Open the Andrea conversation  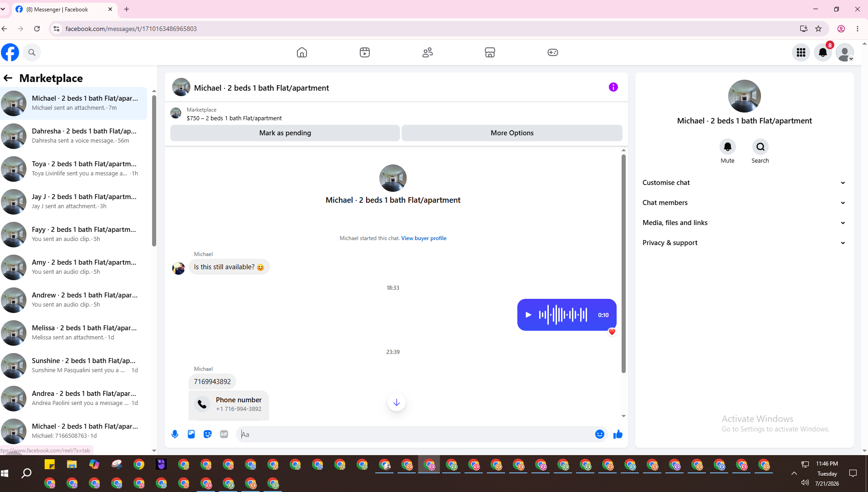click(x=74, y=398)
